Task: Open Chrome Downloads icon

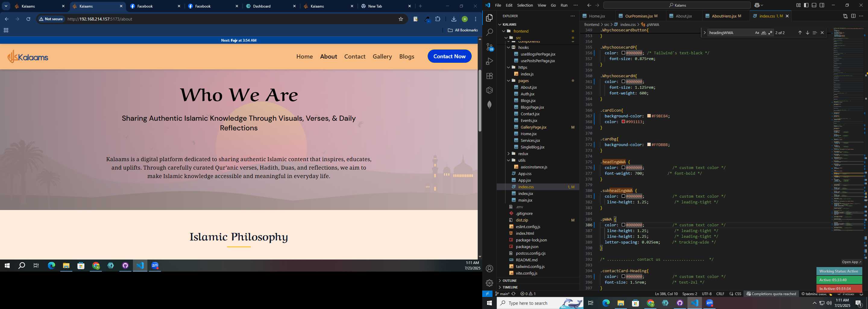Action: [x=454, y=19]
